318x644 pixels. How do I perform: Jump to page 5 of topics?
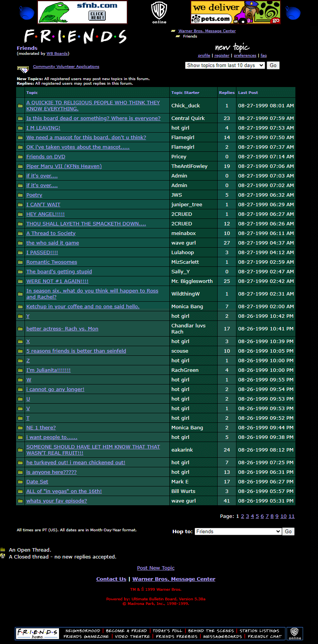pyautogui.click(x=257, y=516)
